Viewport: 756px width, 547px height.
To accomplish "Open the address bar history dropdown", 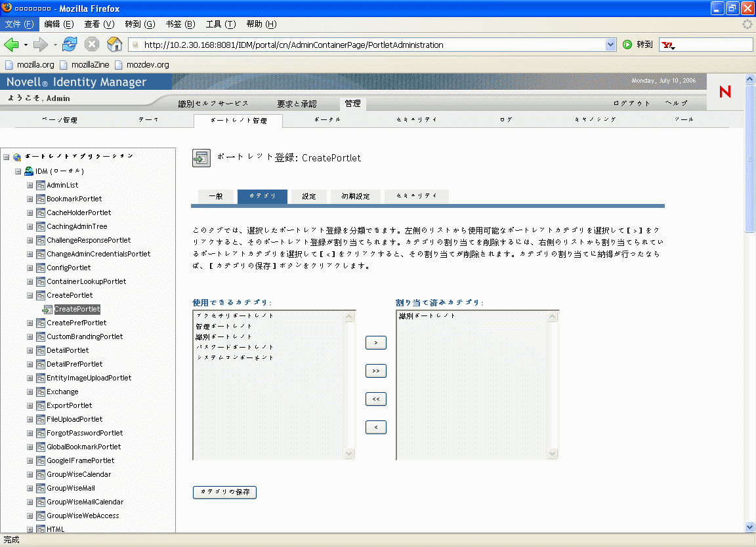I will tap(610, 45).
